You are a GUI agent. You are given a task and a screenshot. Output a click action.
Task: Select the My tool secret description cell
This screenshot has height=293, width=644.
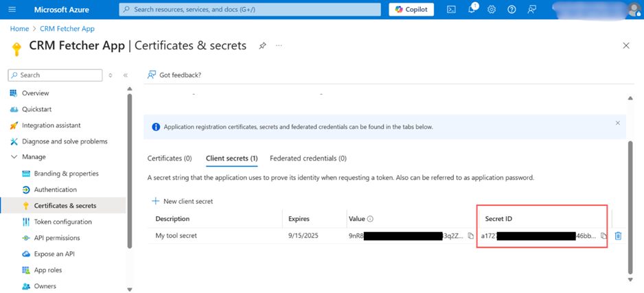tap(176, 235)
